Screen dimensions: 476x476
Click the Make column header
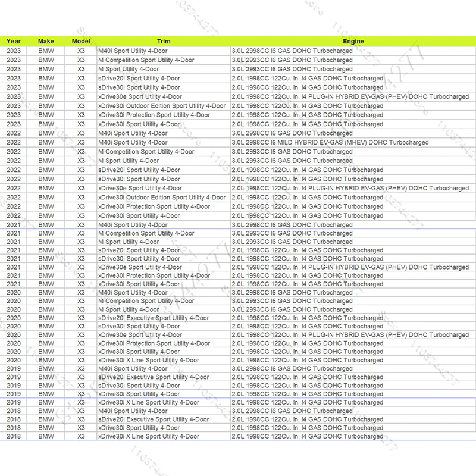coord(46,41)
